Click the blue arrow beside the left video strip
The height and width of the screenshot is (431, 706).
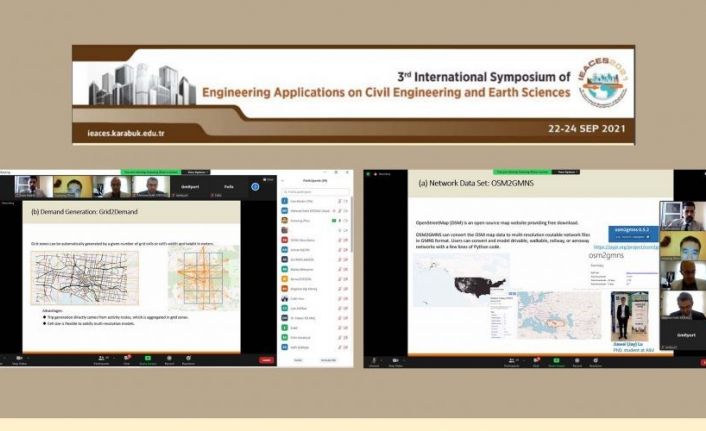(x=255, y=186)
